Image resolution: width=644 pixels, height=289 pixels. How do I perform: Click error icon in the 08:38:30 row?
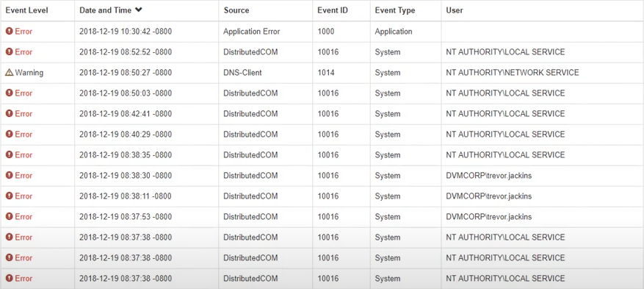click(x=9, y=175)
